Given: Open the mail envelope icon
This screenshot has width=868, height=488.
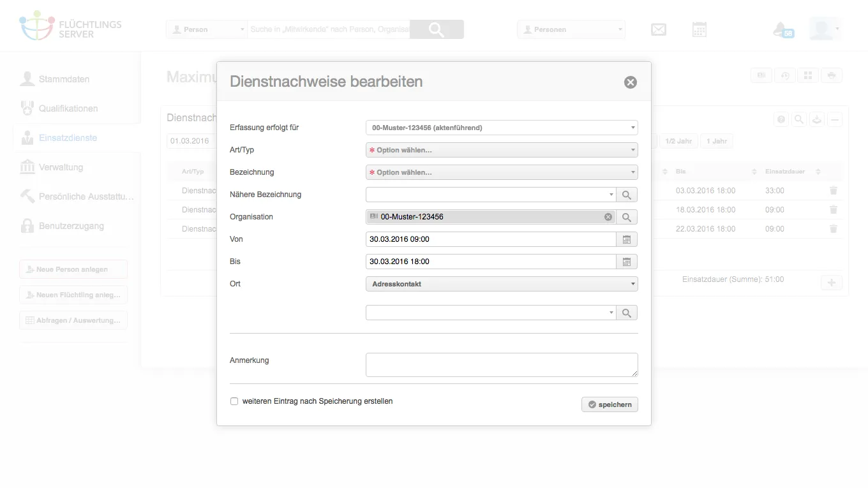Looking at the screenshot, I should point(659,29).
